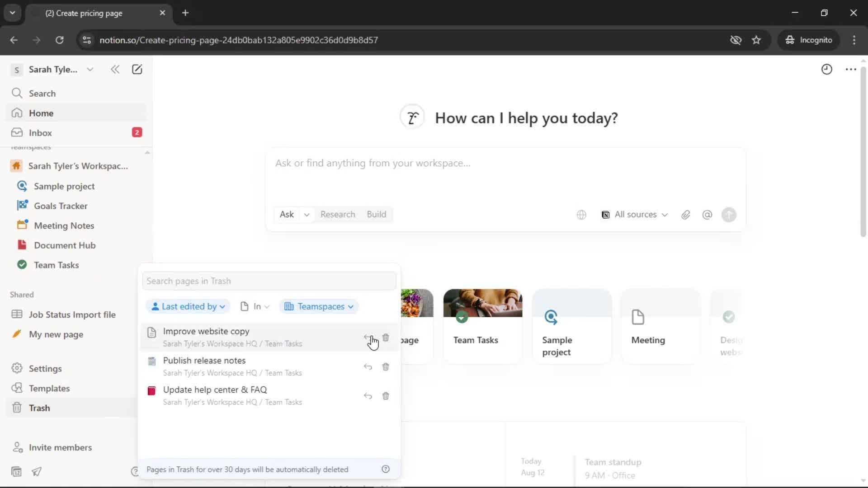
Task: Expand the Ask mode chevron
Action: coord(307,215)
